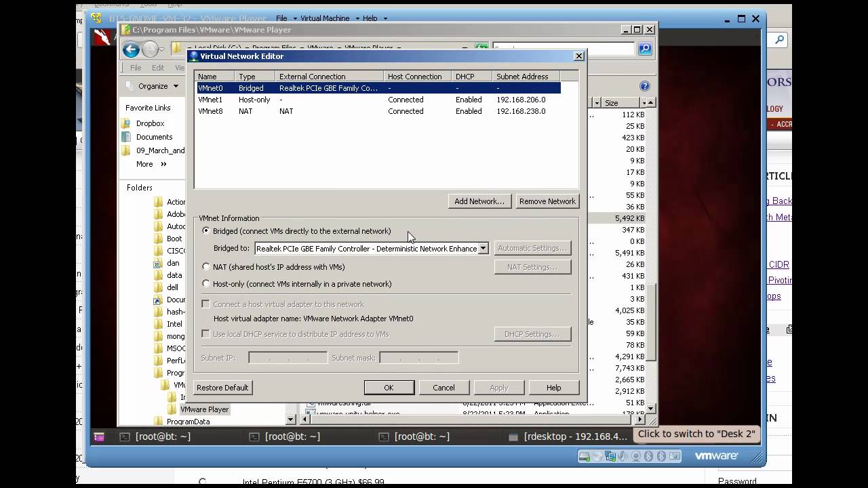Click Explorer file list vertical scrollbar
The height and width of the screenshot is (488, 868).
(x=651, y=323)
